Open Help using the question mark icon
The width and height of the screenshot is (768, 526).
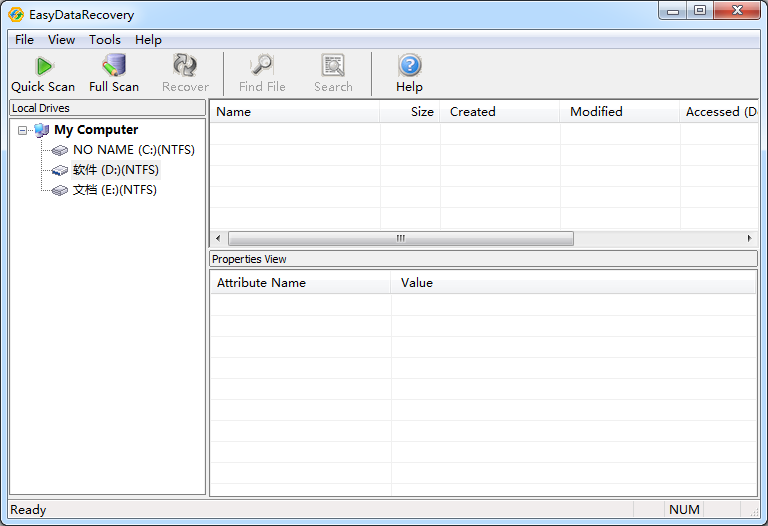click(x=409, y=73)
